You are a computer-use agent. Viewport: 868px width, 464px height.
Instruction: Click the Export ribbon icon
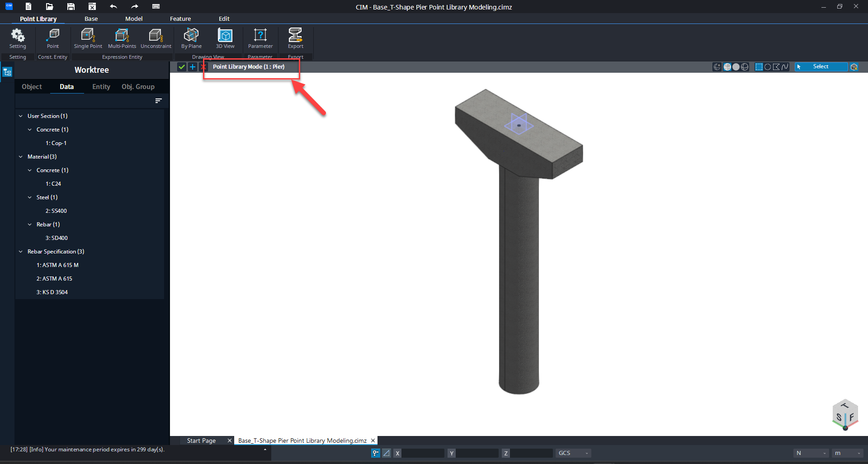tap(296, 38)
